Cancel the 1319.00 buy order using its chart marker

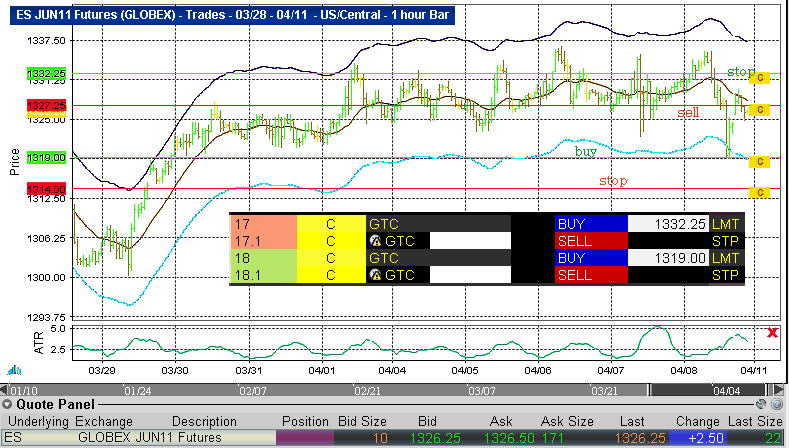[x=759, y=162]
